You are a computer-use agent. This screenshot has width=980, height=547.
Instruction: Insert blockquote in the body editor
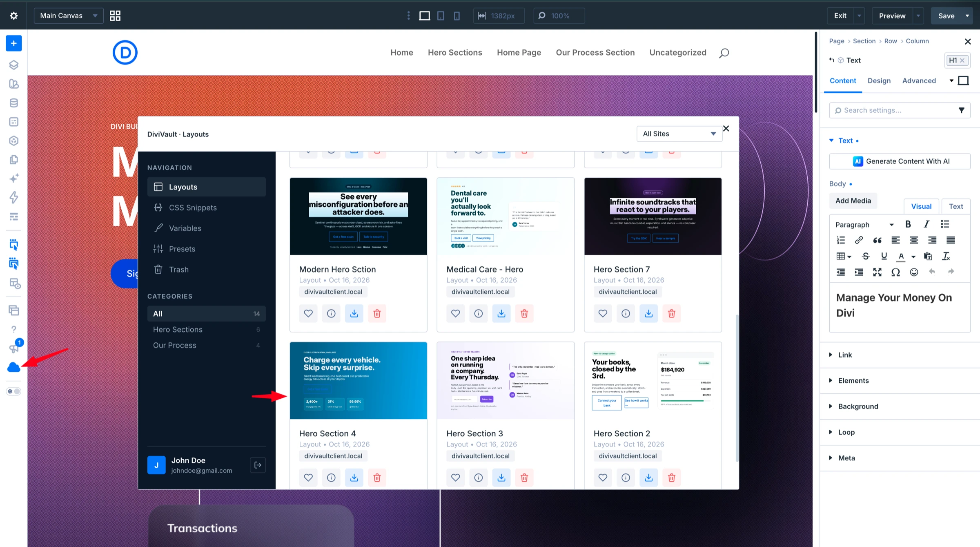(877, 240)
